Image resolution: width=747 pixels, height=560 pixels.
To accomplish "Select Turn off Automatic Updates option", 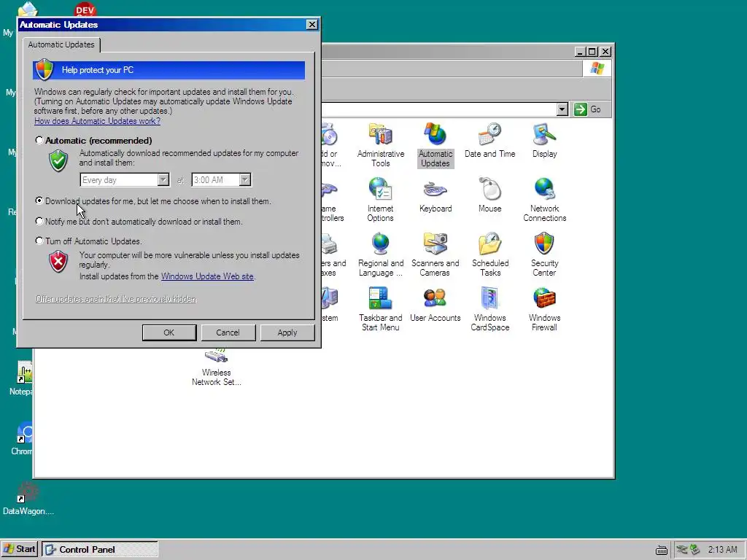I will pos(39,241).
